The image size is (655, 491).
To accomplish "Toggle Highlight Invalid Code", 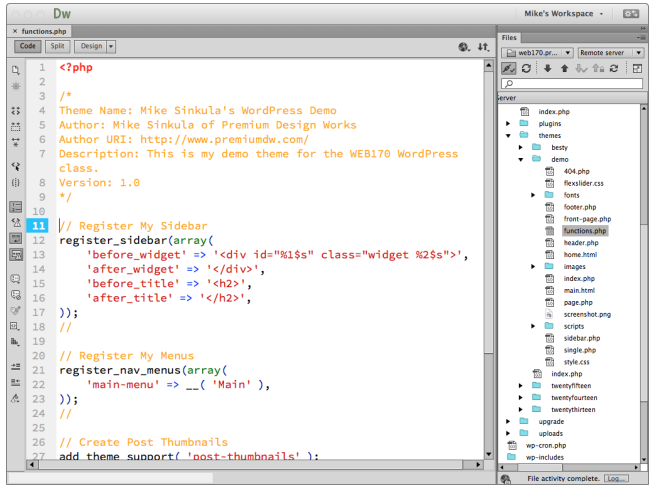I will 15,223.
